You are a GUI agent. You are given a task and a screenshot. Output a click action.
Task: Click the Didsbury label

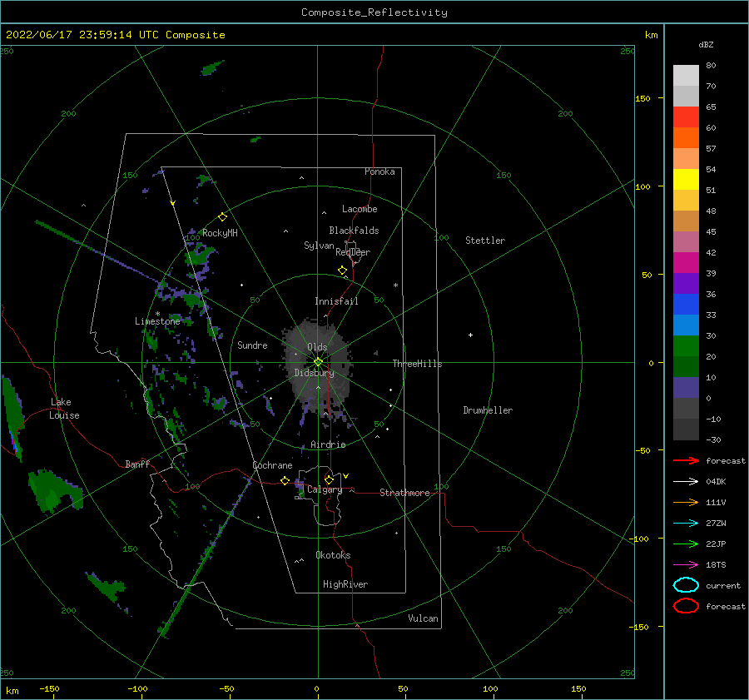pos(314,373)
